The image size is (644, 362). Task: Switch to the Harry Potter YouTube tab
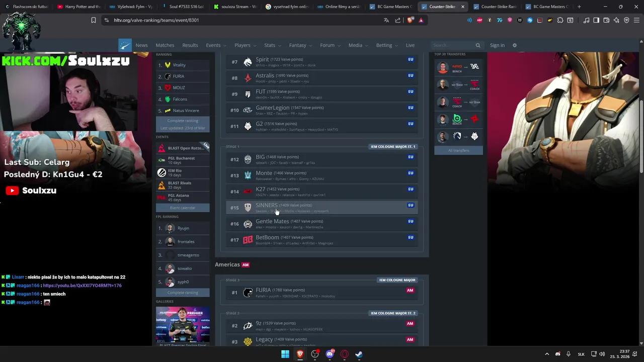point(79,7)
